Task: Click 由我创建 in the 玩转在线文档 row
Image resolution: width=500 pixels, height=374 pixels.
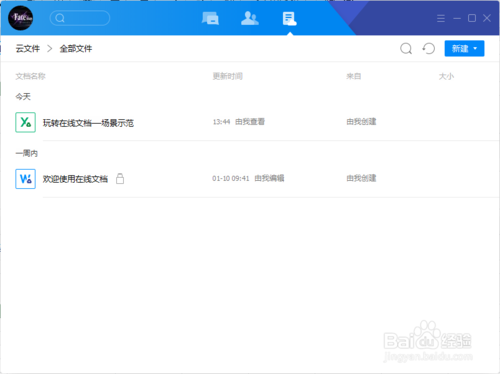Action: (x=361, y=122)
